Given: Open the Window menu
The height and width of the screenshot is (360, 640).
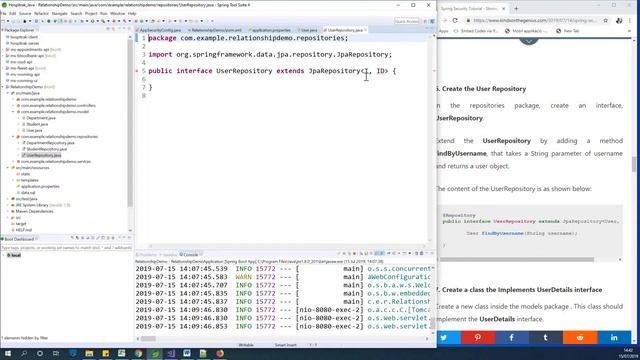Looking at the screenshot, I should [117, 13].
